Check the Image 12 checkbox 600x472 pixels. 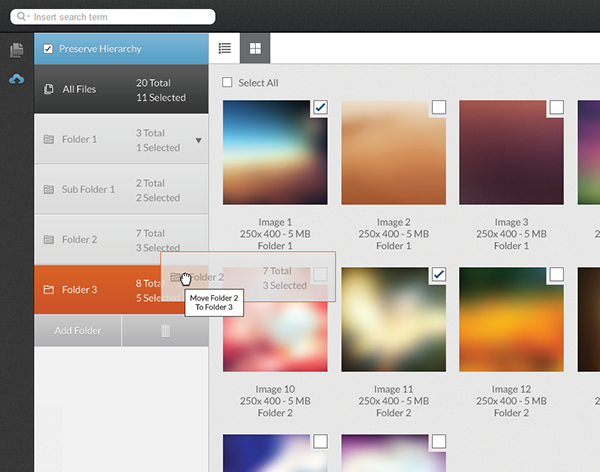[556, 274]
